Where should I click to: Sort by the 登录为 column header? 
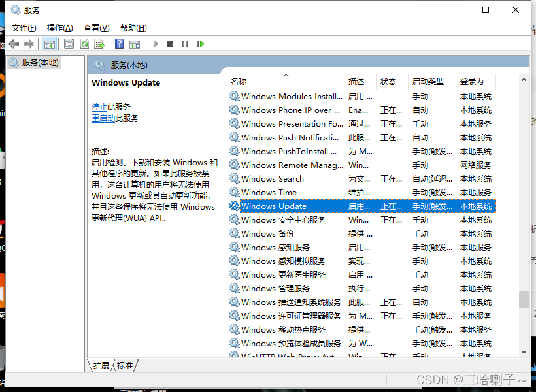[476, 81]
